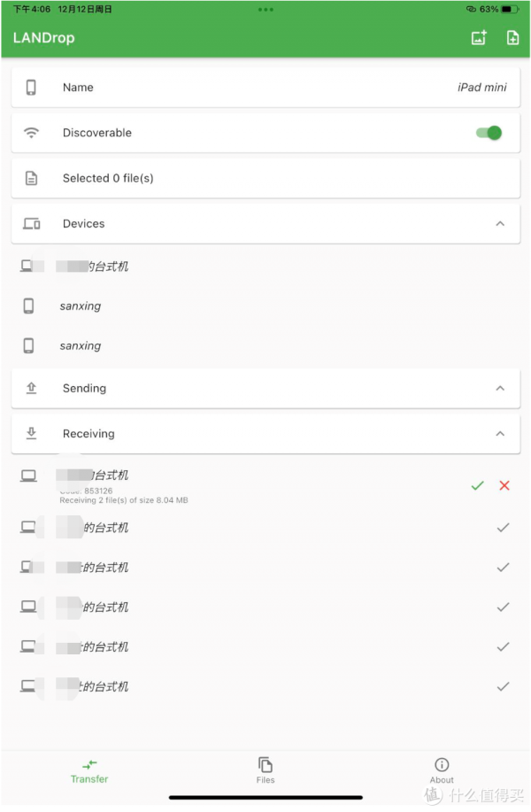Screen dimensions: 531x812
Task: Collapse the Sending section
Action: coord(500,388)
